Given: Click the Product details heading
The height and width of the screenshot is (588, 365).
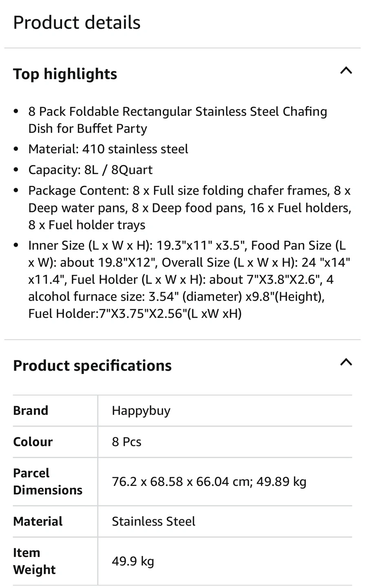Looking at the screenshot, I should (x=77, y=22).
